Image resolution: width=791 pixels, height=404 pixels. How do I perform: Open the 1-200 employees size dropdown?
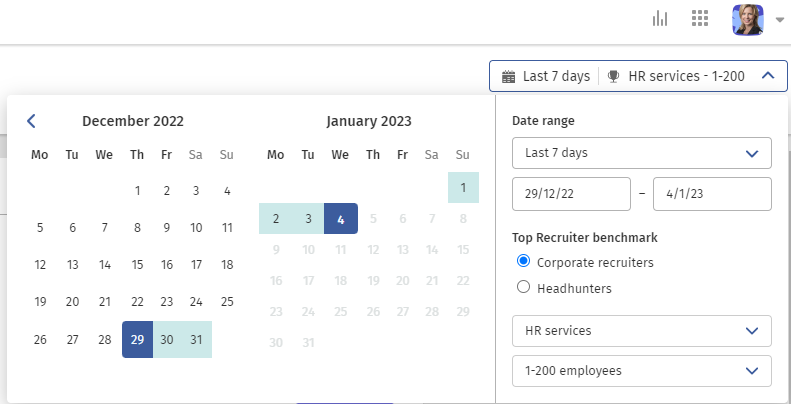(641, 370)
